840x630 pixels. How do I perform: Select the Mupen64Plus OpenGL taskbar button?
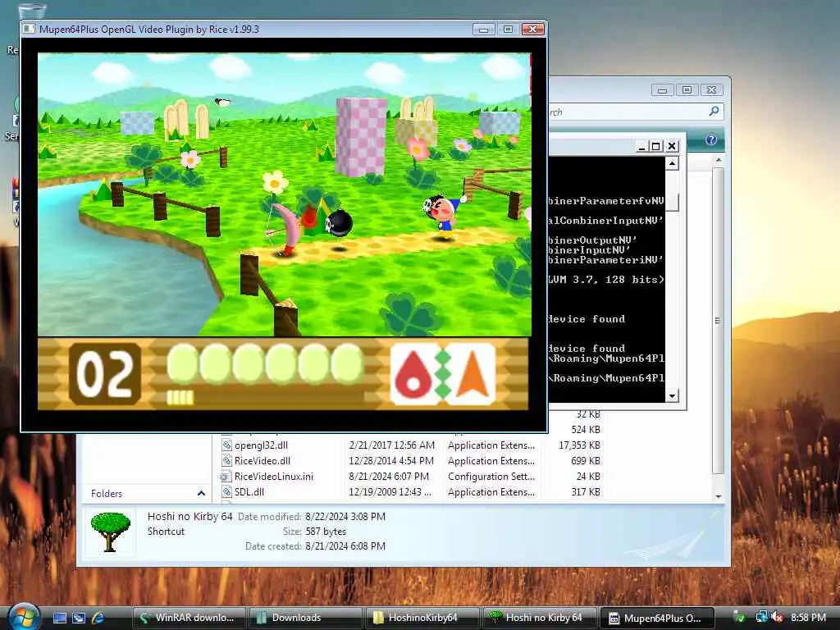pyautogui.click(x=657, y=618)
